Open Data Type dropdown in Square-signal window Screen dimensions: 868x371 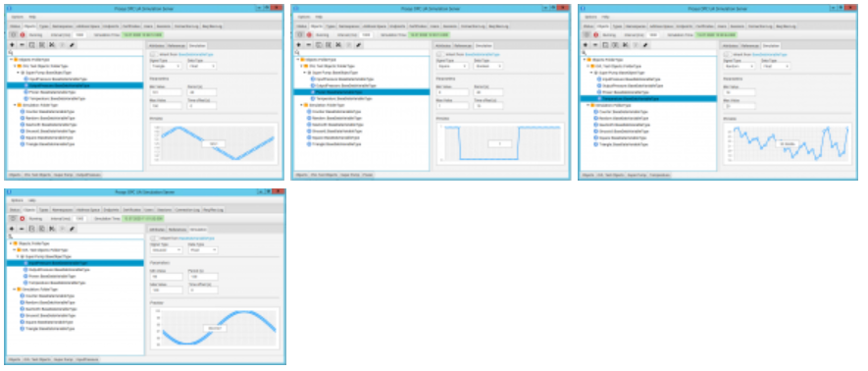(487, 66)
